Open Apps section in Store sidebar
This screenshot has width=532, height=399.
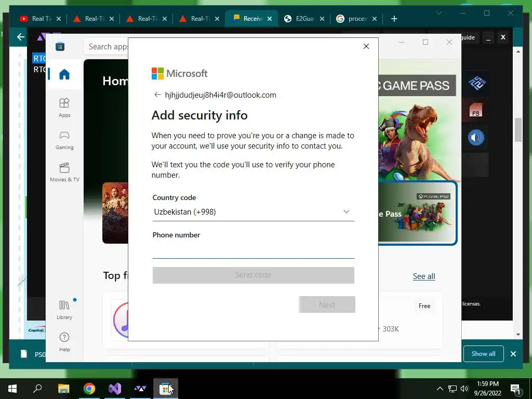pyautogui.click(x=64, y=108)
